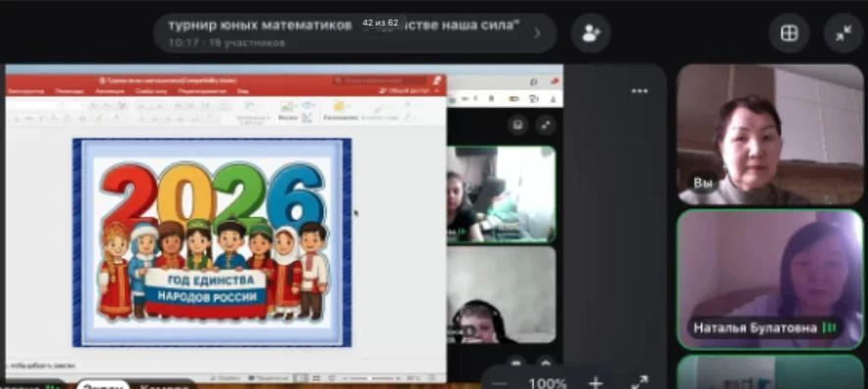868x389 pixels.
Task: Adjust the PowerPoint zoom slider
Action: (x=371, y=378)
